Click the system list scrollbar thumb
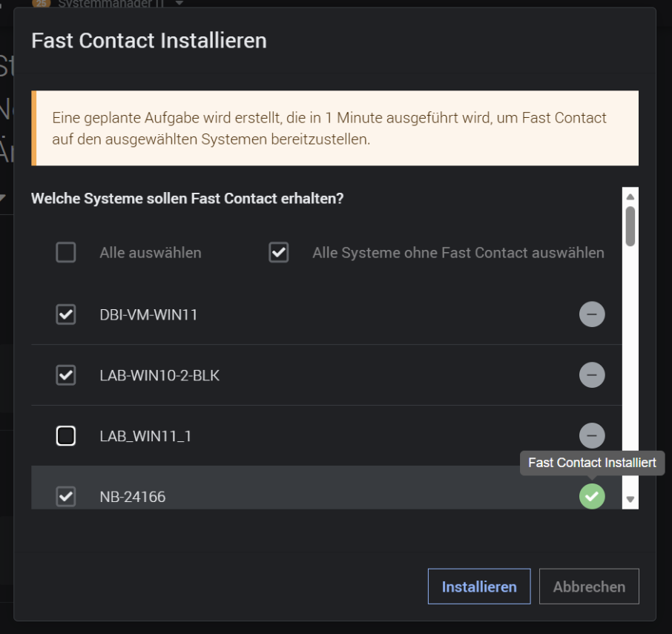 pos(630,227)
